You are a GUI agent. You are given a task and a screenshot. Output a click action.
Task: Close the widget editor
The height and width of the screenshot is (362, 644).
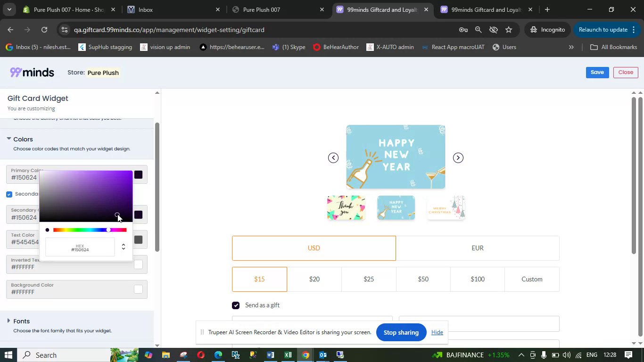click(x=626, y=72)
